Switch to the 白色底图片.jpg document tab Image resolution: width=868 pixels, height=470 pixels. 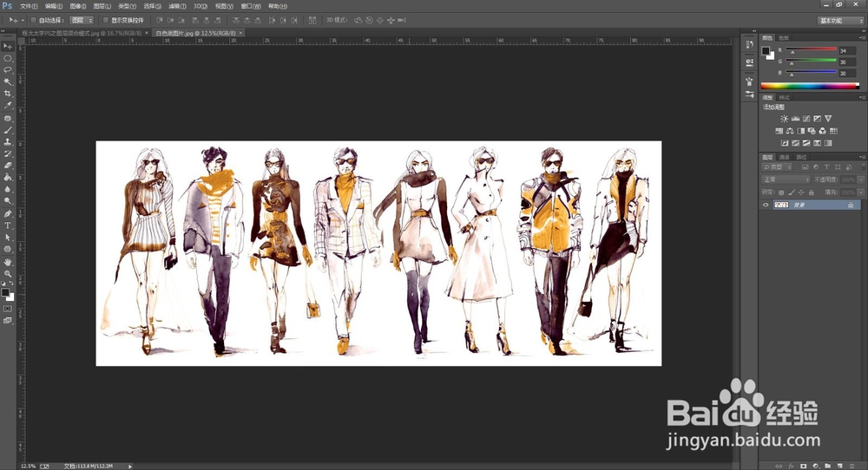click(194, 33)
